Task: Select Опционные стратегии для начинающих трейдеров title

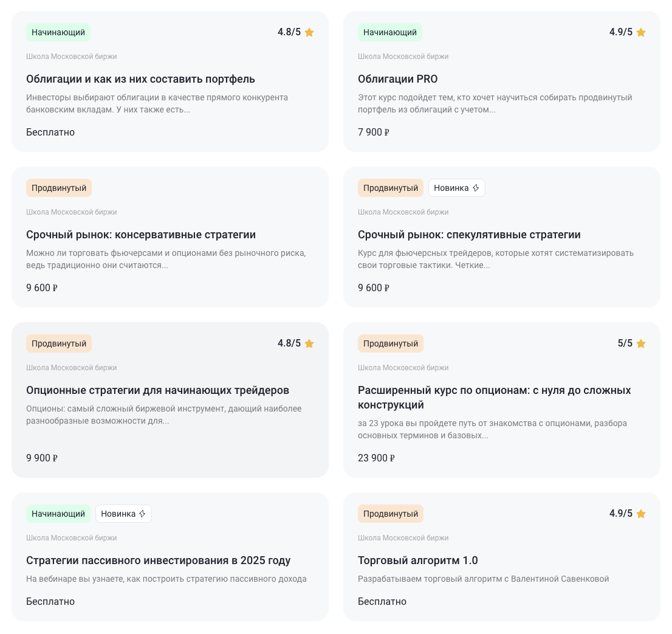Action: [x=157, y=390]
